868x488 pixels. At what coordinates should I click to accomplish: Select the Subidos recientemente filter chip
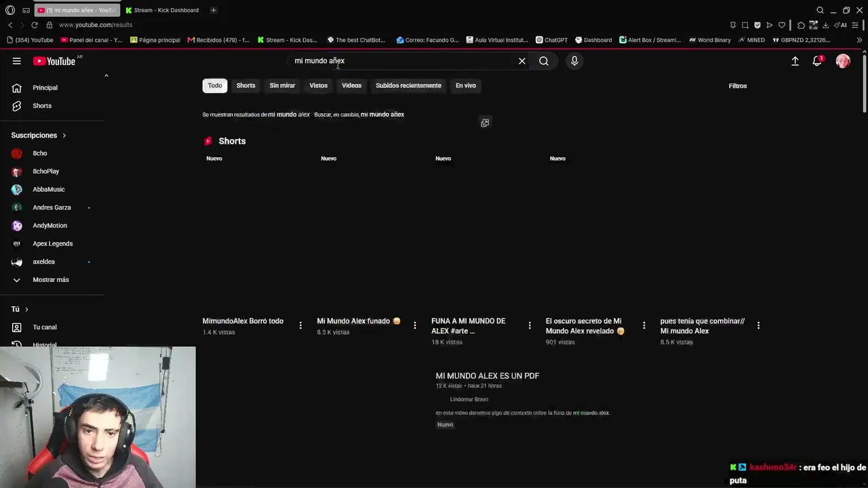[408, 85]
